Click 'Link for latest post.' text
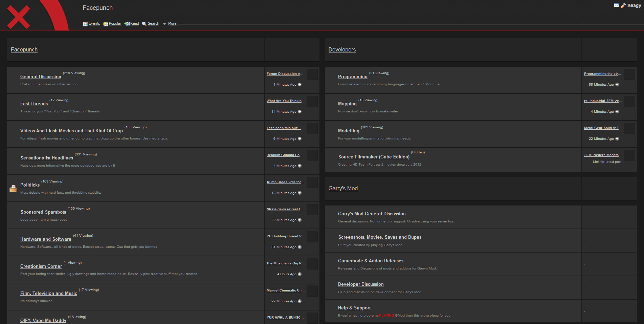The width and height of the screenshot is (644, 324). (607, 162)
